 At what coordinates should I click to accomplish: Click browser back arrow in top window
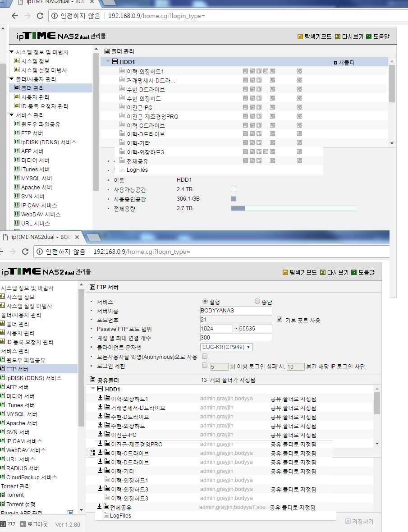(15, 16)
